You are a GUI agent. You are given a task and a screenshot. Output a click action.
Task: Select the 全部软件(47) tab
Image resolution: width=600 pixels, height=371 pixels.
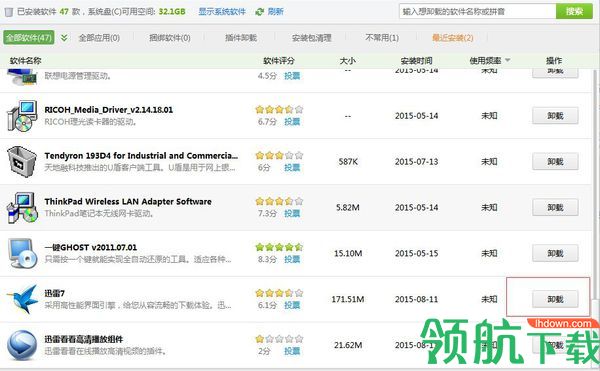pos(29,38)
